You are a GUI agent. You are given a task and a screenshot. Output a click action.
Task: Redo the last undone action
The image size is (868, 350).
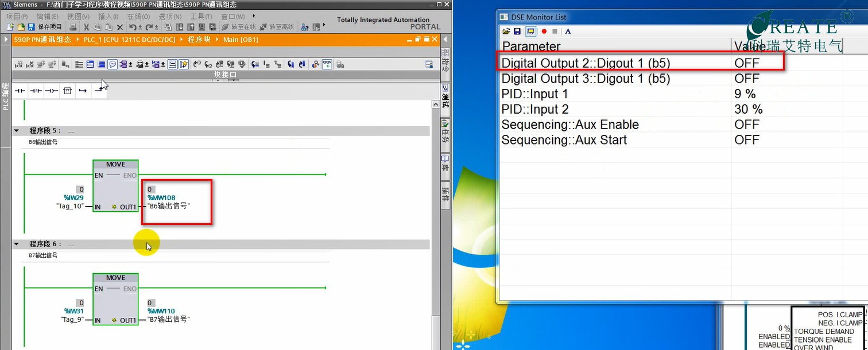[x=150, y=27]
